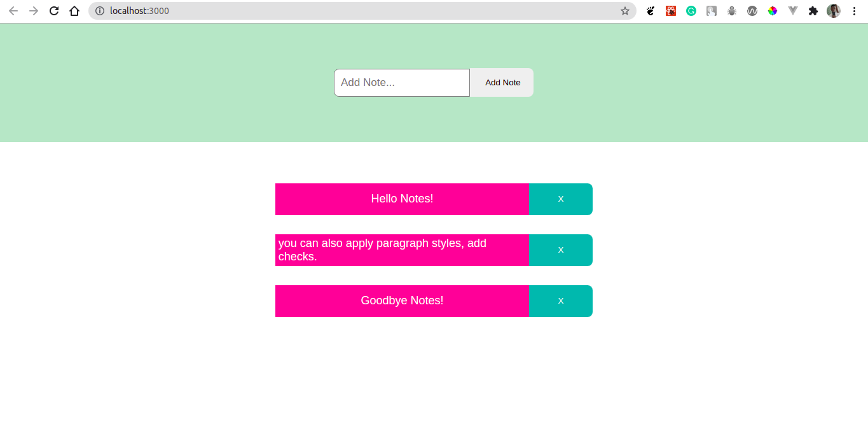Delete the 'Goodbye Notes!' note
This screenshot has height=431, width=868.
tap(560, 300)
